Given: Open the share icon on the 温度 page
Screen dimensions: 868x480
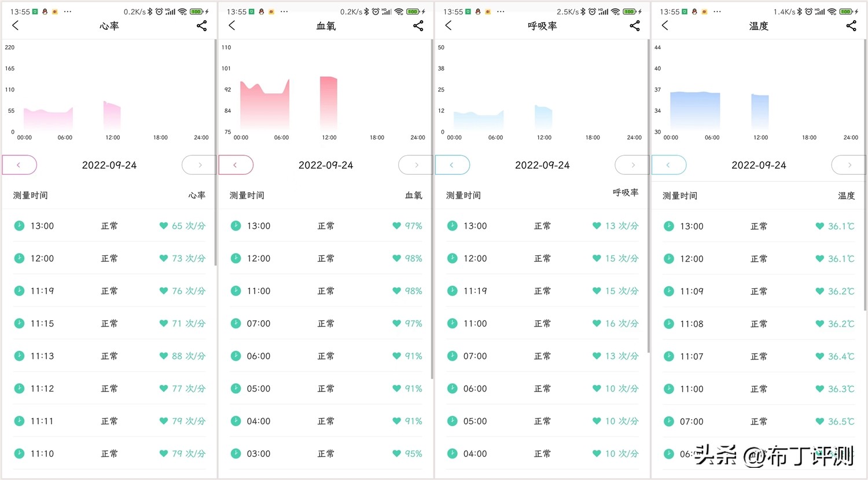Looking at the screenshot, I should point(851,25).
